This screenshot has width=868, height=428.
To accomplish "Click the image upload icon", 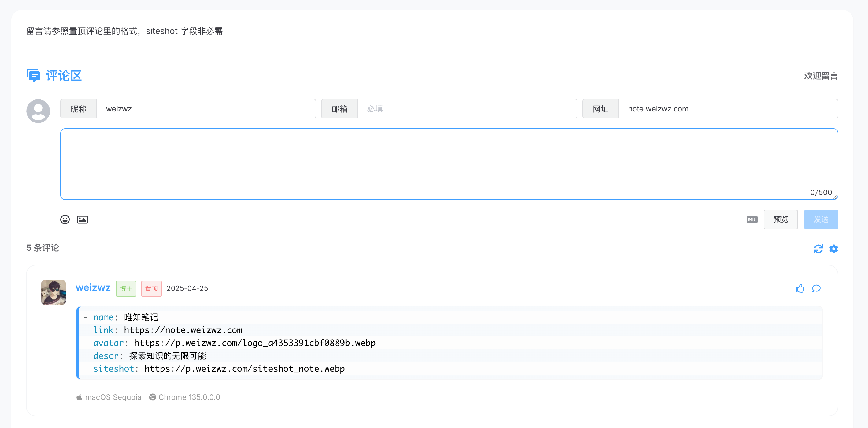I will coord(83,219).
